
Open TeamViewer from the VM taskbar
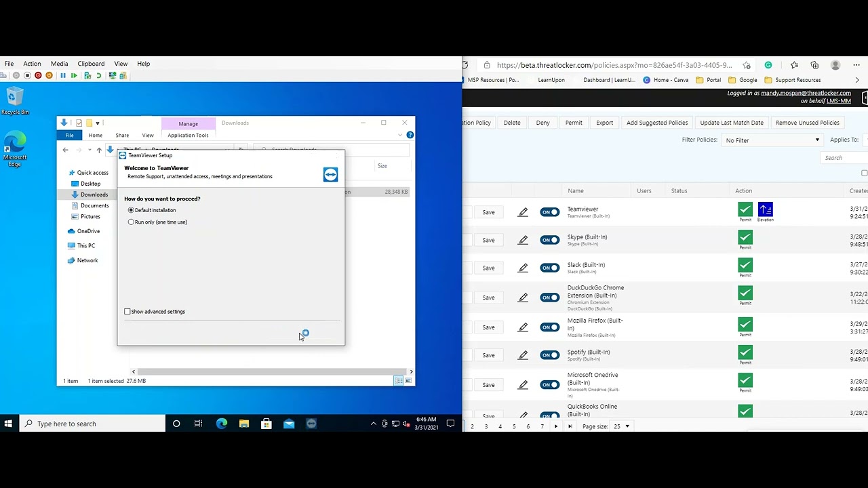[x=311, y=424]
